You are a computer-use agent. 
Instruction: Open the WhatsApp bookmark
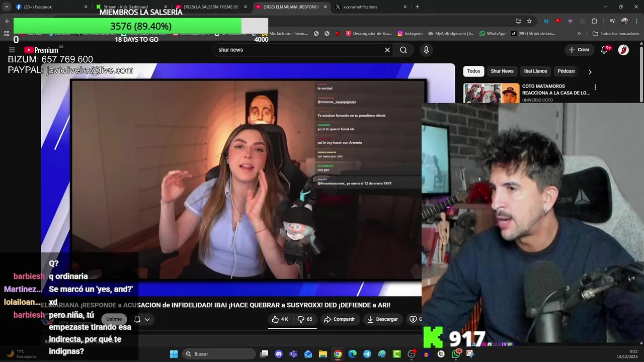(x=493, y=34)
